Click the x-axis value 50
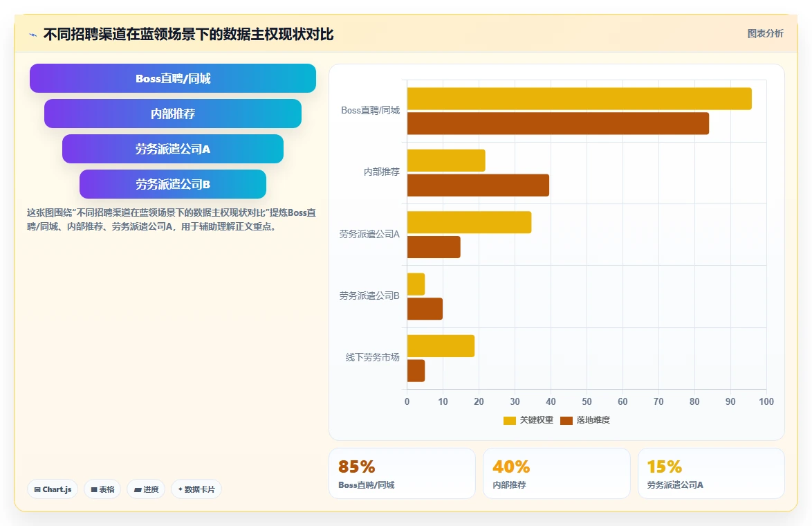 [587, 401]
